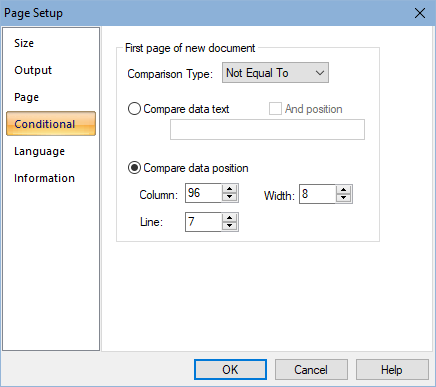Screen dimensions: 436x387
Task: Close the Page Setup dialog
Action: click(420, 13)
